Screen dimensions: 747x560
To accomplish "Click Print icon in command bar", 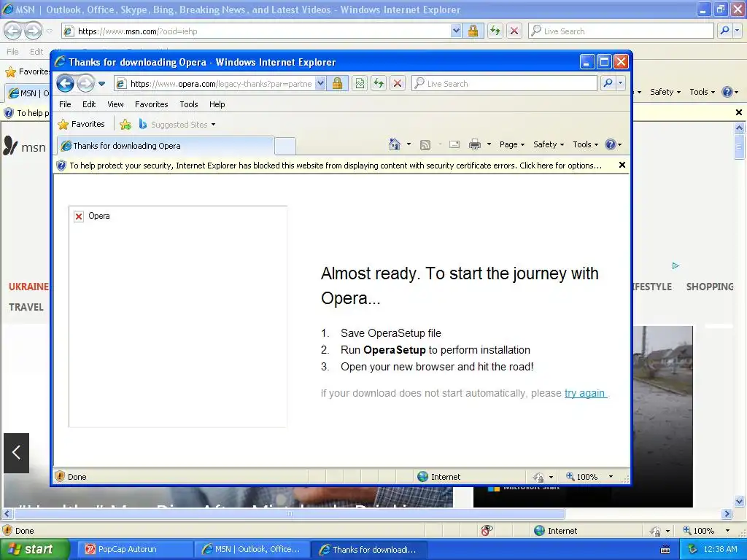I will [475, 144].
